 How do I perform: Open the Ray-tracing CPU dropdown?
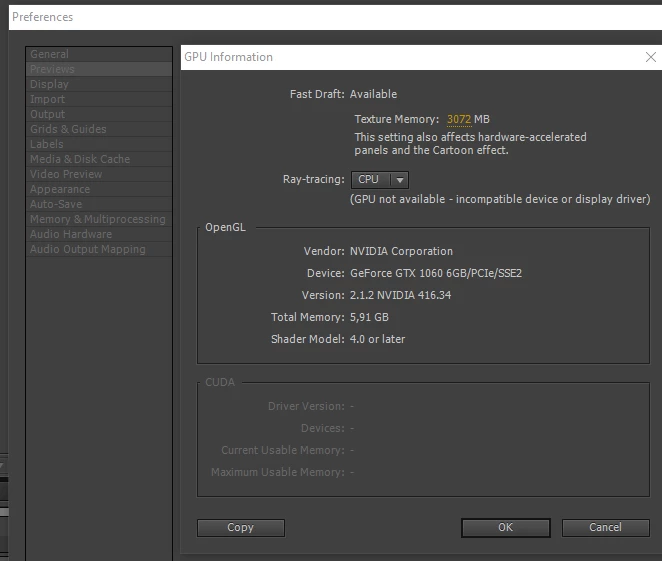pos(380,180)
